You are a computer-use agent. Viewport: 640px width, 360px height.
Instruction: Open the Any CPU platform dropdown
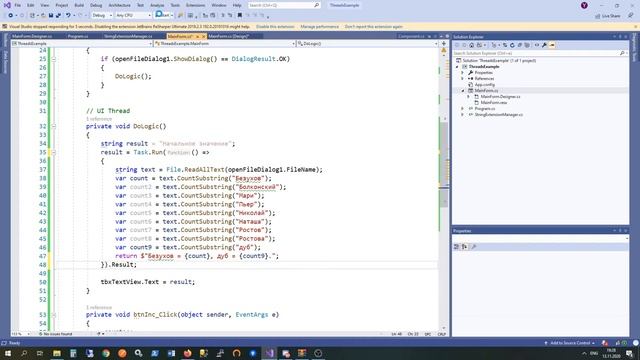(133, 15)
